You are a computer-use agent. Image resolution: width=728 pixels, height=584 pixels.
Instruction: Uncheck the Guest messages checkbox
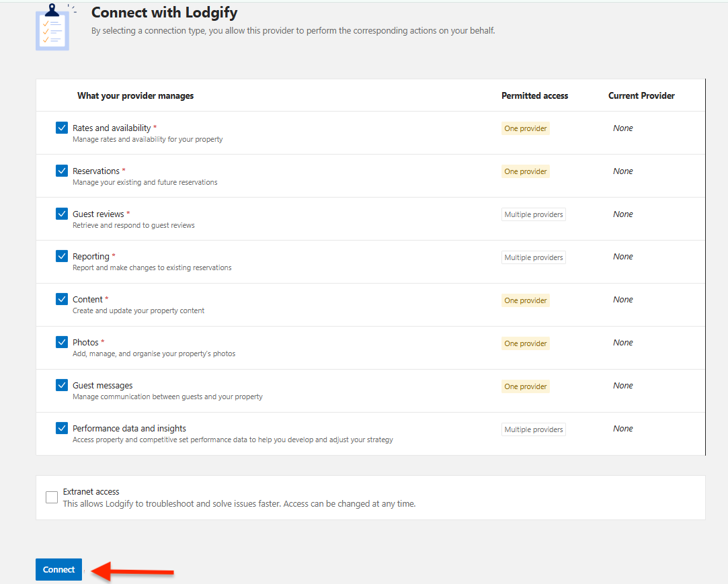tap(62, 385)
